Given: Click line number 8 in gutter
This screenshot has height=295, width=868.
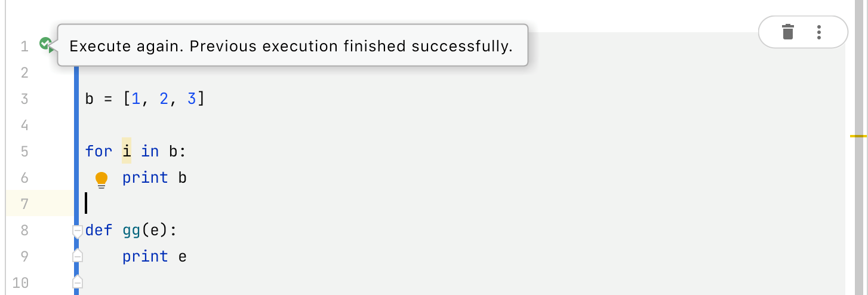Looking at the screenshot, I should click(x=24, y=231).
